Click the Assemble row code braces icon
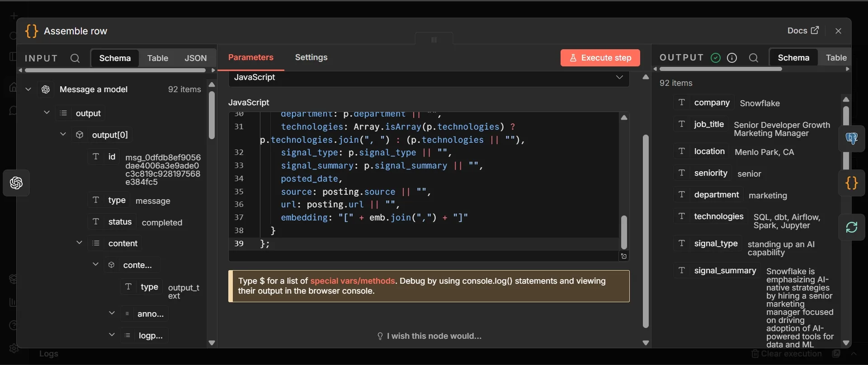Viewport: 868px width, 365px height. pyautogui.click(x=32, y=31)
